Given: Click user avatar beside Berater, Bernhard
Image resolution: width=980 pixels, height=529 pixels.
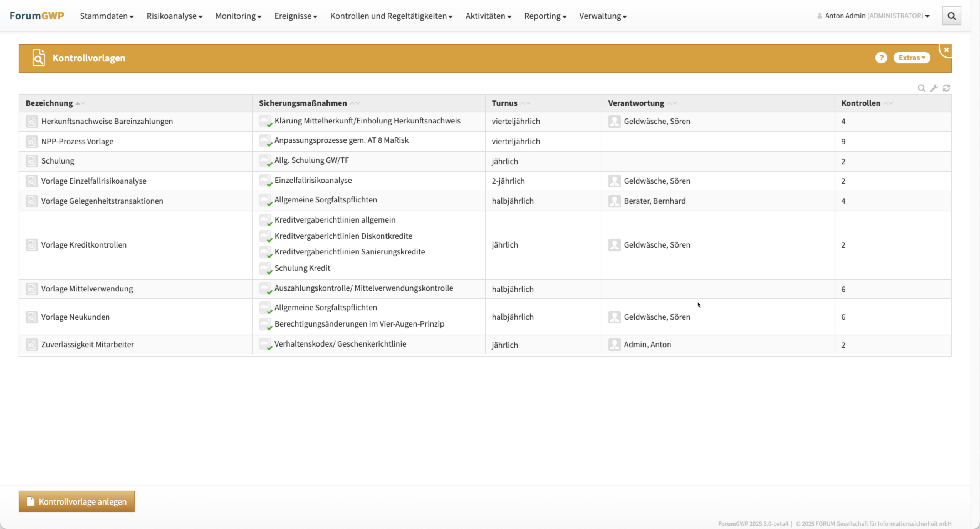Looking at the screenshot, I should [x=614, y=201].
